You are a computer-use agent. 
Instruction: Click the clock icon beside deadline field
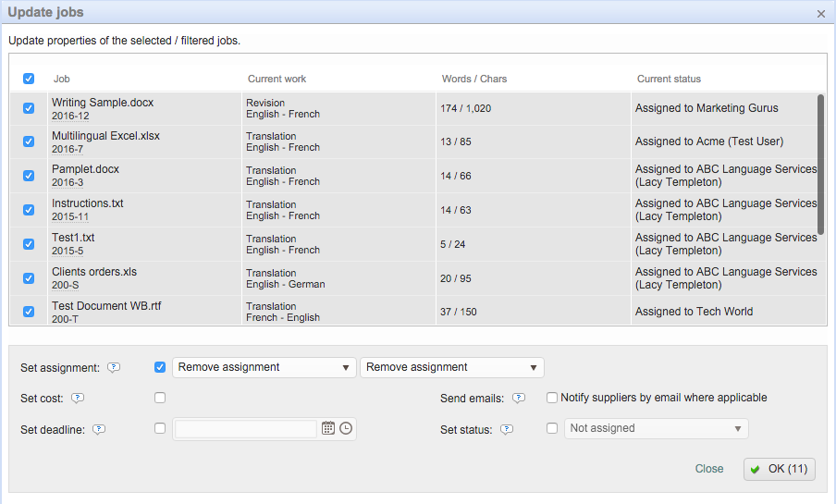(x=346, y=428)
